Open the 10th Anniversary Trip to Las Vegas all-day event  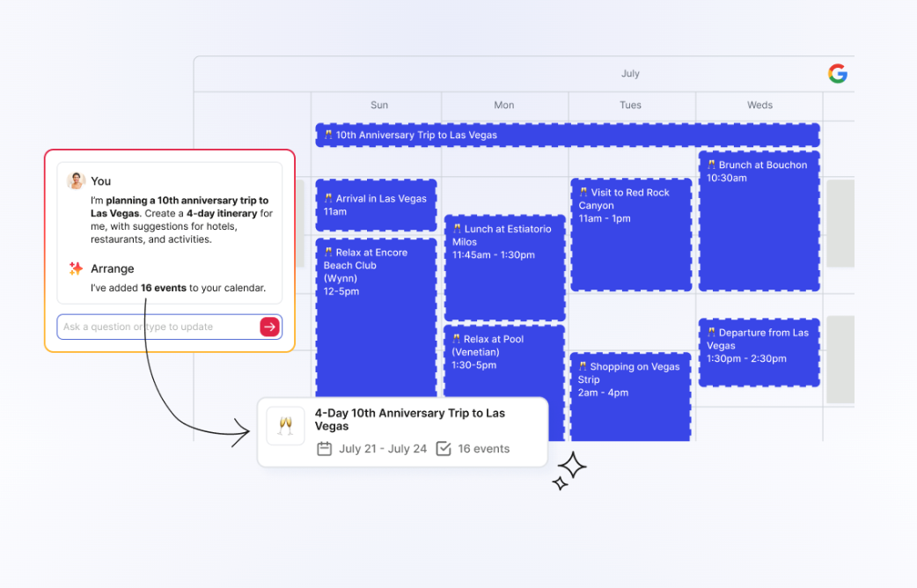pos(568,136)
